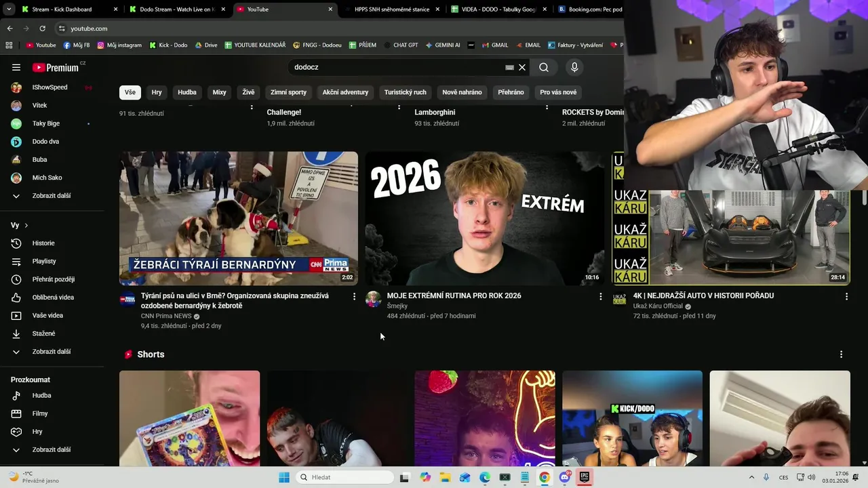Reload the page in Chrome
Screen dimensions: 868x488
tap(42, 28)
